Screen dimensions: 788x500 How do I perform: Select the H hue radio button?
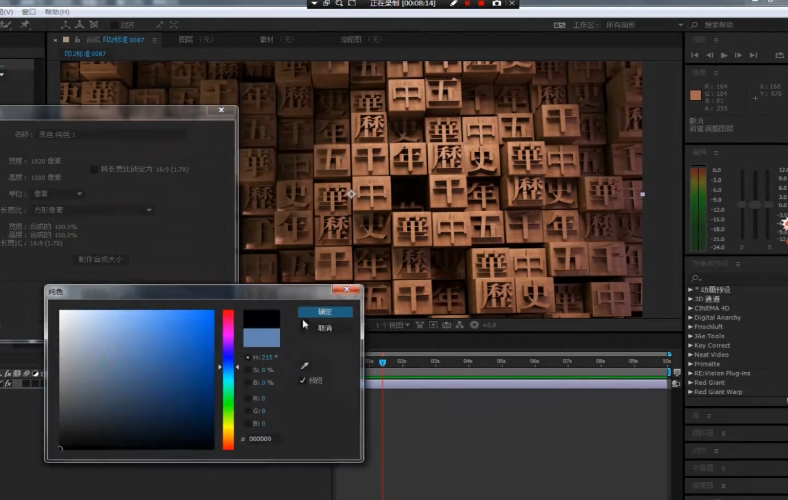[248, 357]
